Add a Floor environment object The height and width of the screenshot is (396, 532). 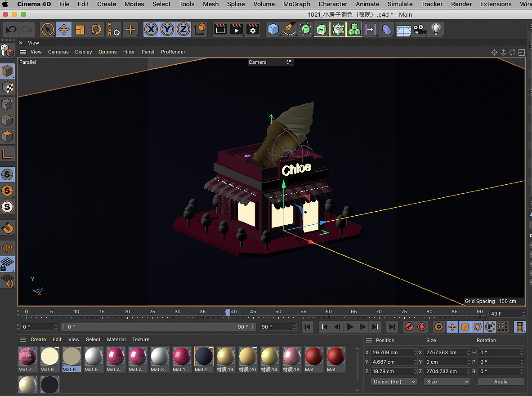point(404,30)
